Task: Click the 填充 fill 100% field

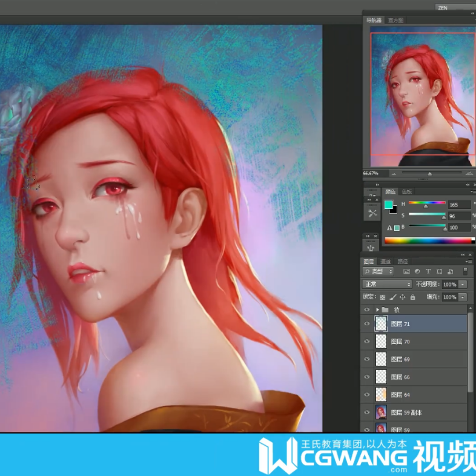Action: point(449,297)
